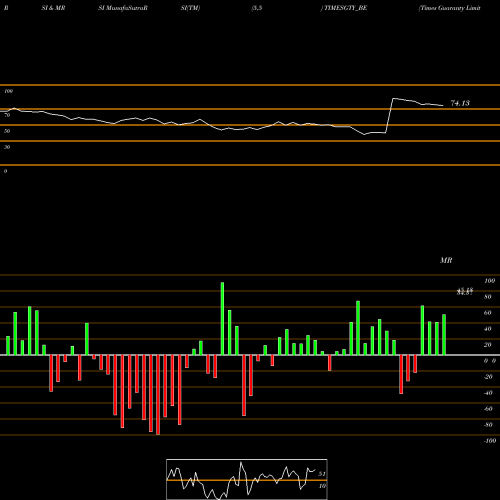Click the 30 level label on RSI axis
The width and height of the screenshot is (500, 500).
pos(7,147)
